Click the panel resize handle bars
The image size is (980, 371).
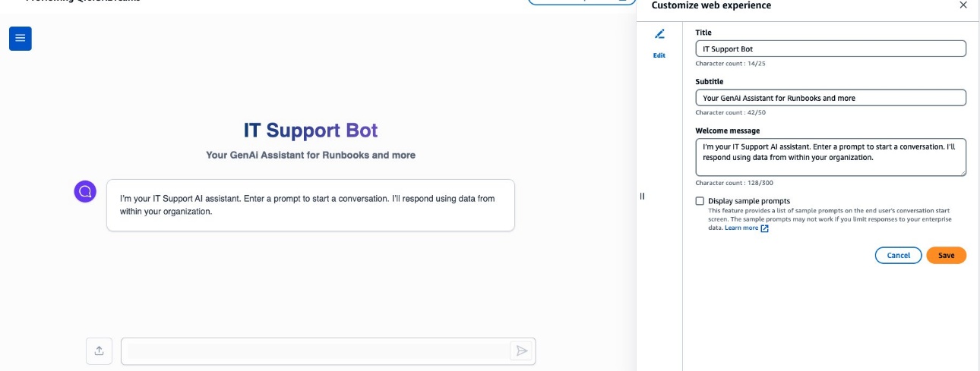[642, 197]
